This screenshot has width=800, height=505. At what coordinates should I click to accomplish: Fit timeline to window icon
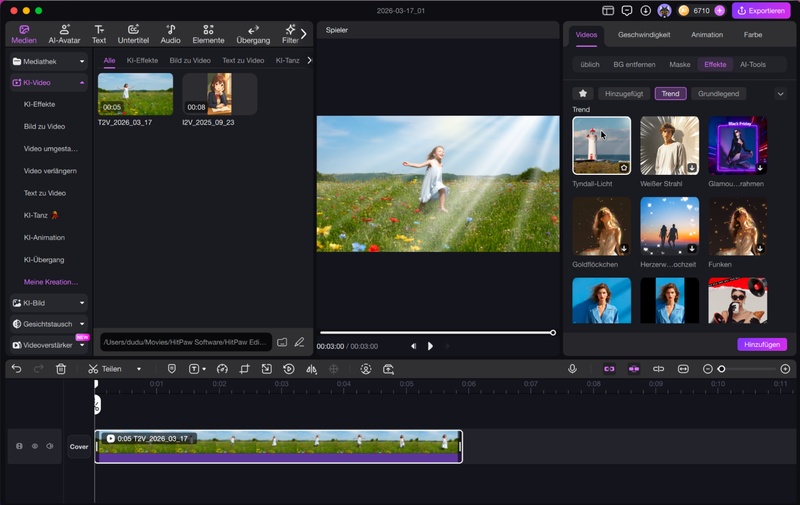(x=683, y=369)
